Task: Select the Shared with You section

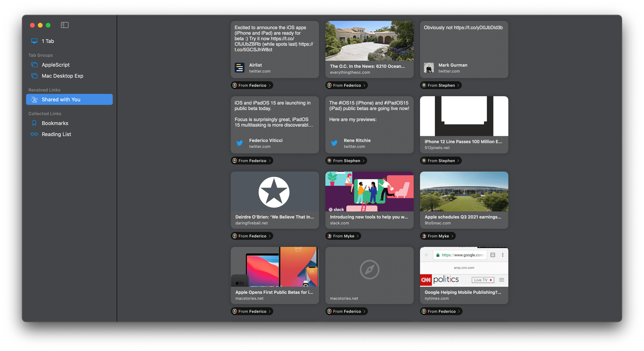Action: [69, 99]
